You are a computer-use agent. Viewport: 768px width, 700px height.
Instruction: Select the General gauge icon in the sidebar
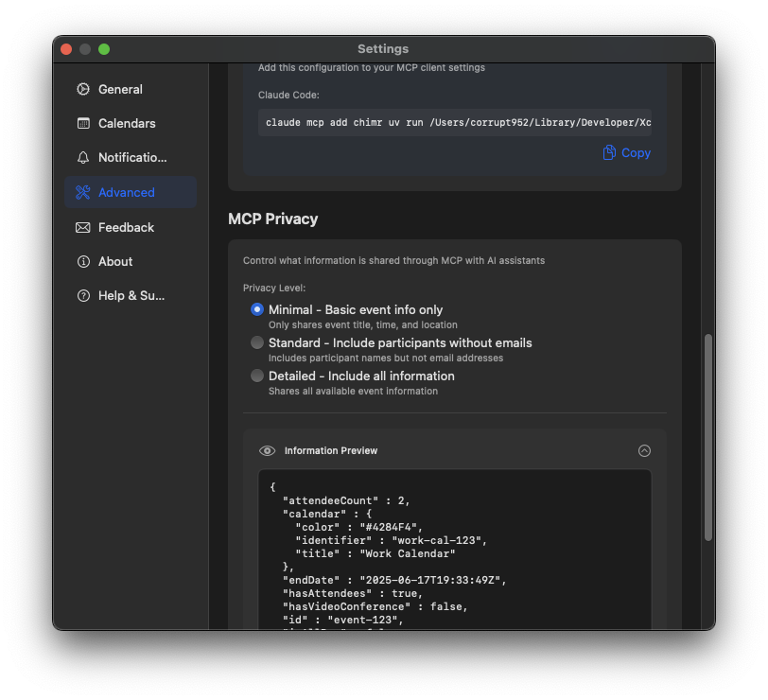pos(84,89)
